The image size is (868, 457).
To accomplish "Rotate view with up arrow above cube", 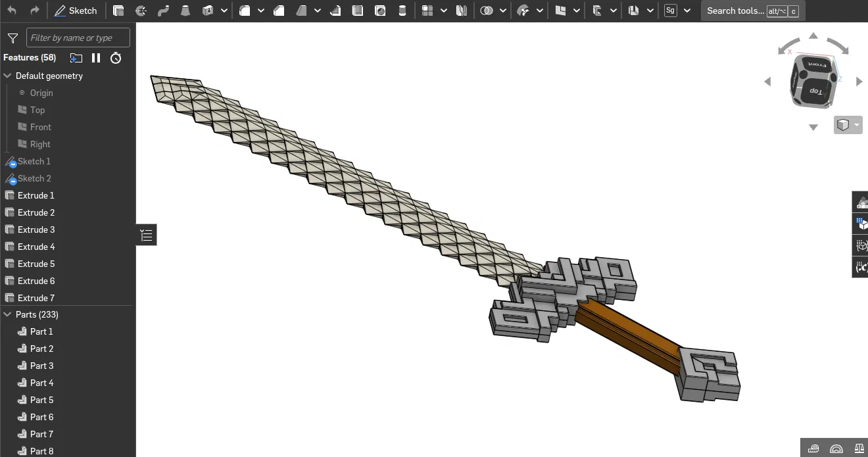I will [813, 36].
